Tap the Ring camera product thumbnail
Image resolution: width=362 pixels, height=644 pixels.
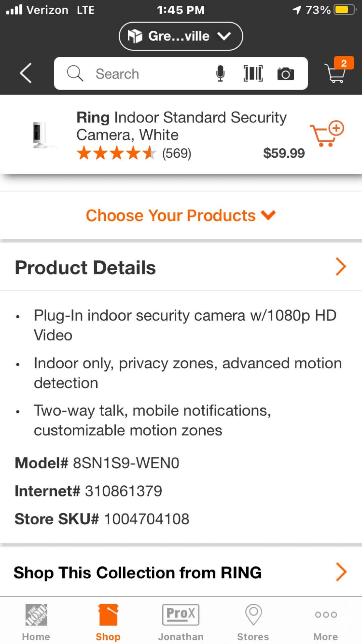(x=40, y=135)
